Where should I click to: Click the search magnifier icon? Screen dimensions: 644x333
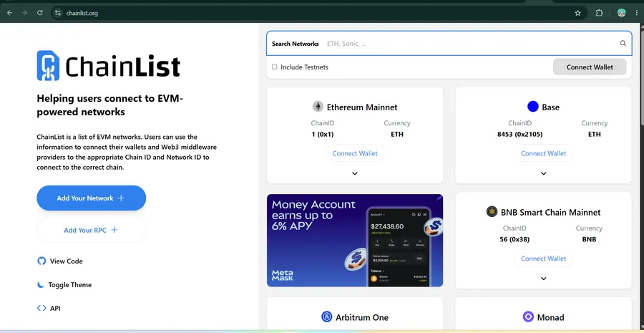pos(623,43)
